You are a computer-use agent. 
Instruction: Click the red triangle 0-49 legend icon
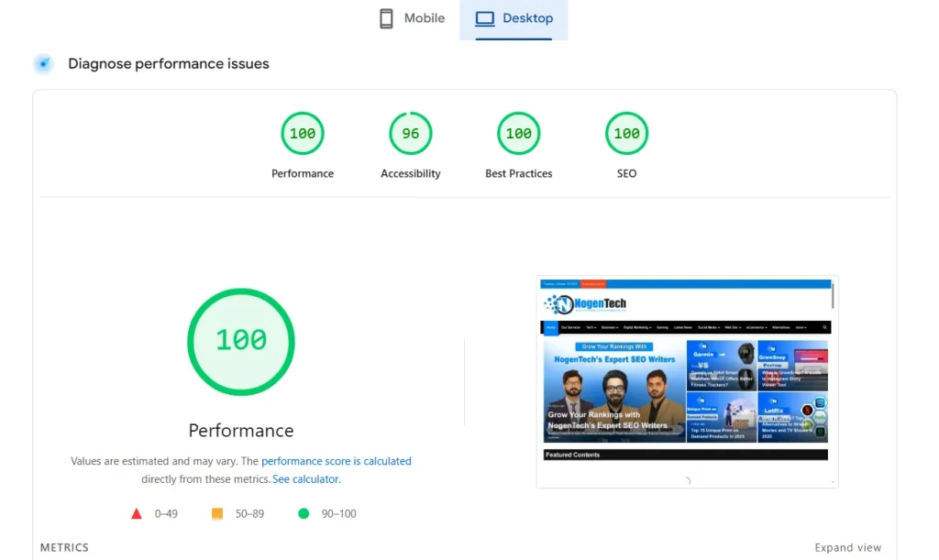pos(136,513)
